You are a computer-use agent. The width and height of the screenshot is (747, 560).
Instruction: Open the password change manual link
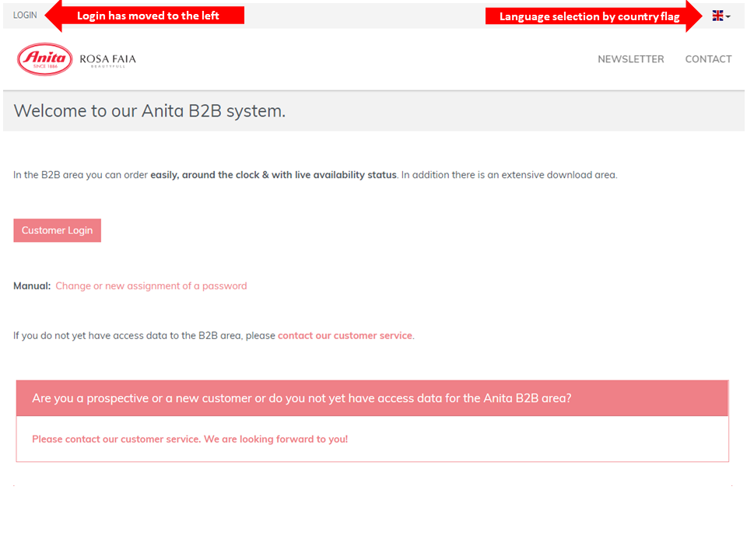click(x=151, y=286)
